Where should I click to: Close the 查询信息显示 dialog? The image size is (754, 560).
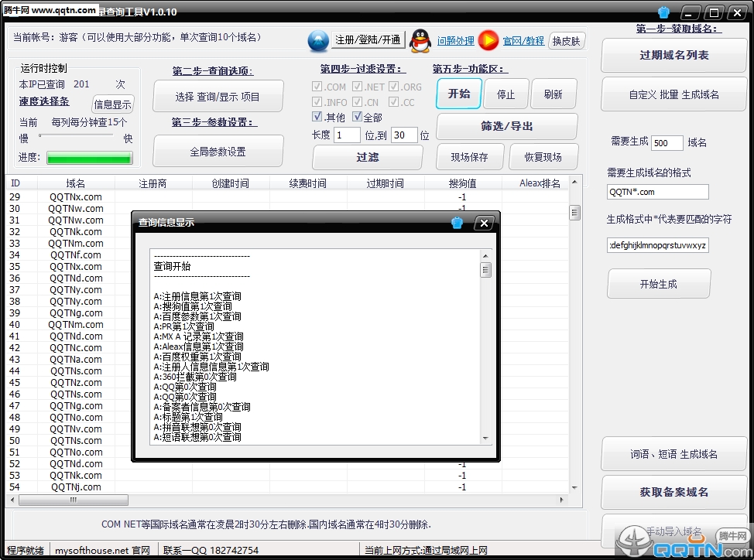pos(484,223)
